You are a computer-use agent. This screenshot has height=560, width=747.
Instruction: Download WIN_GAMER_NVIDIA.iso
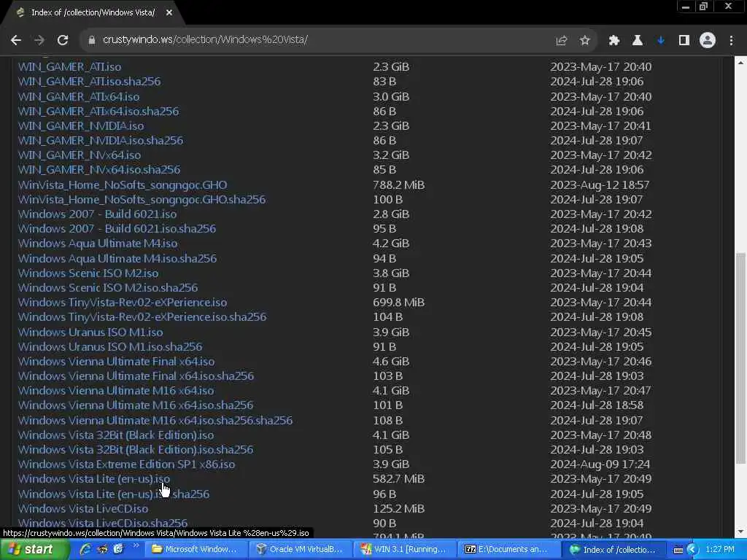click(81, 126)
